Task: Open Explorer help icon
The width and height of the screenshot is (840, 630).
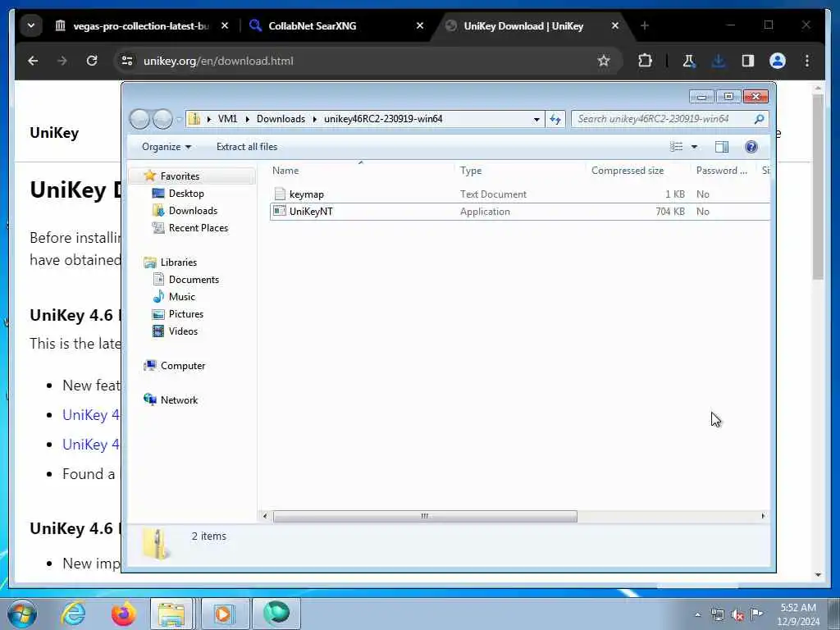Action: [x=751, y=147]
